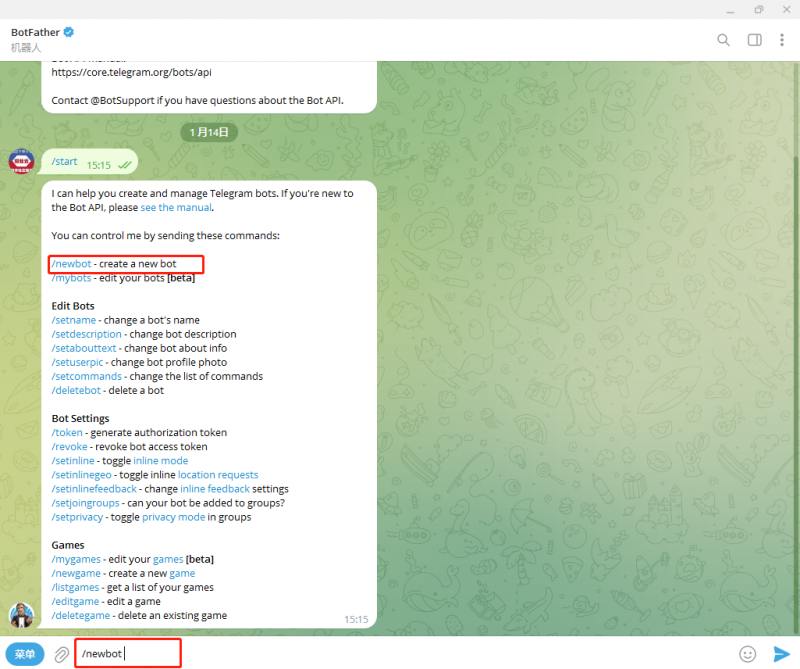This screenshot has height=669, width=800.
Task: Click the 15:15 timestamp of the reply
Action: tap(356, 620)
